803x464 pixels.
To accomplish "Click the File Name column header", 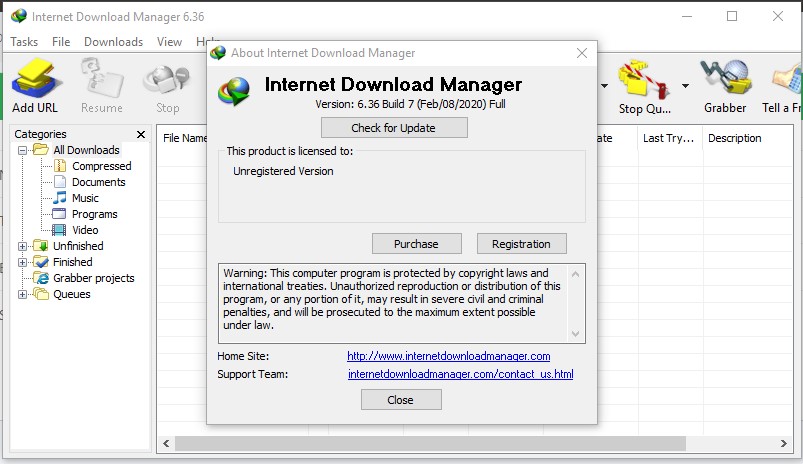I will click(183, 138).
